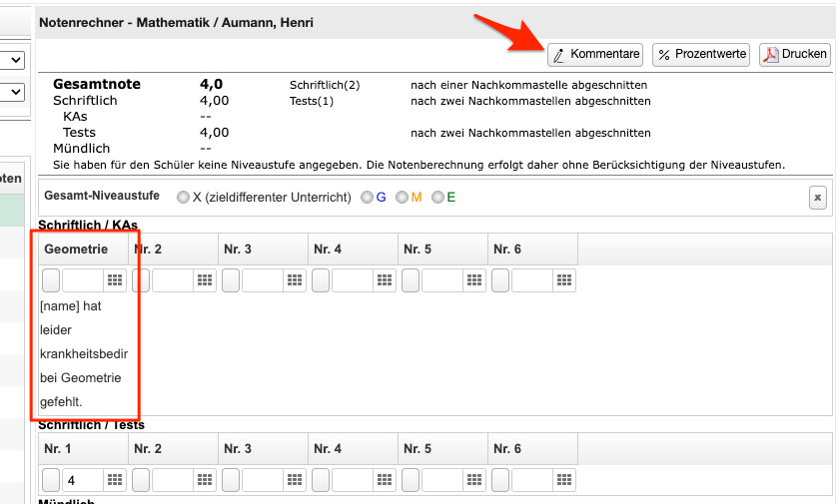
Task: Open the Prozentwerte view
Action: pos(700,54)
